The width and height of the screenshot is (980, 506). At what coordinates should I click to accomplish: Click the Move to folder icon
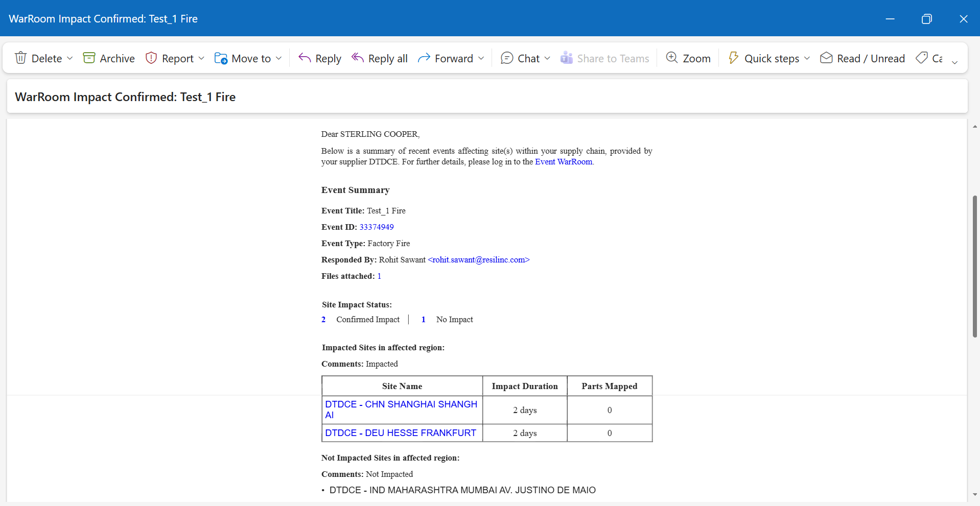coord(221,58)
